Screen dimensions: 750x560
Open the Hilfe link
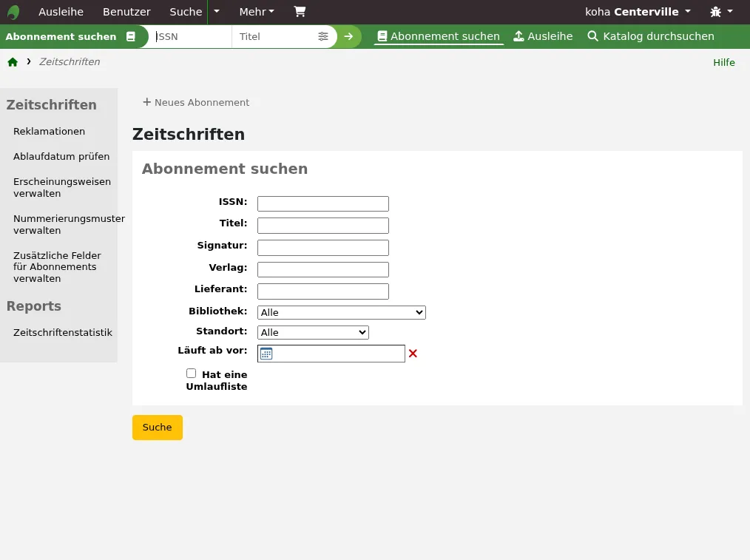[723, 62]
